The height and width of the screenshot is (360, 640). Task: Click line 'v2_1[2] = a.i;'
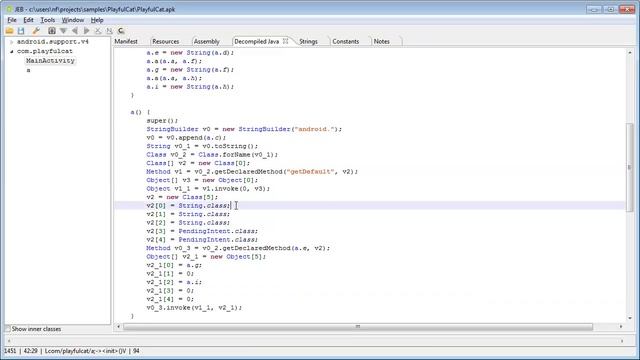(174, 282)
